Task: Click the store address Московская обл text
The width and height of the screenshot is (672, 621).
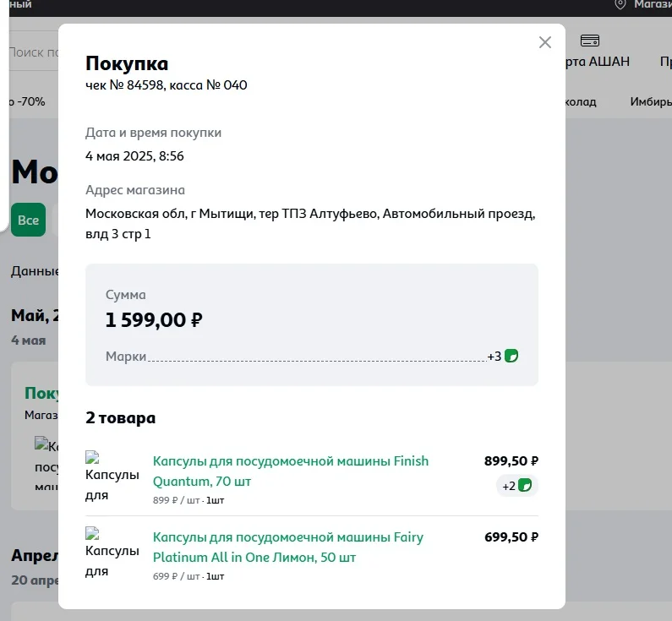Action: click(x=310, y=224)
